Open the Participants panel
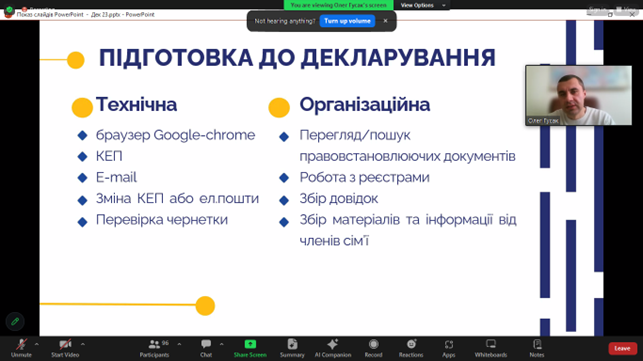The width and height of the screenshot is (643, 361). click(x=154, y=348)
